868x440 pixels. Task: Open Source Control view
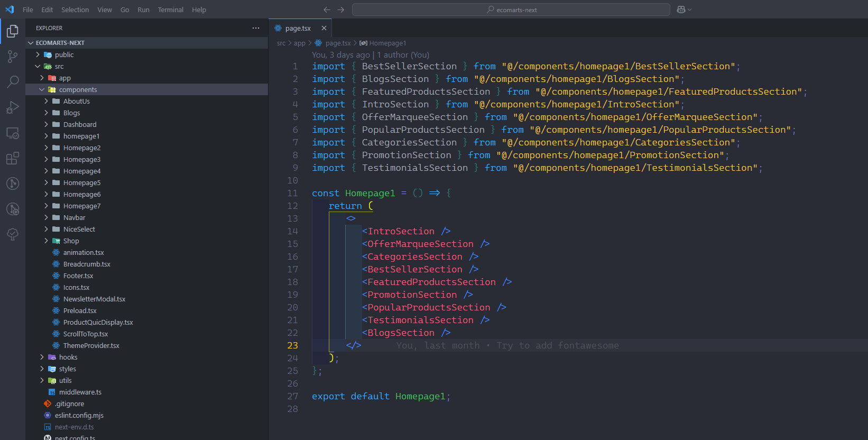click(x=13, y=57)
